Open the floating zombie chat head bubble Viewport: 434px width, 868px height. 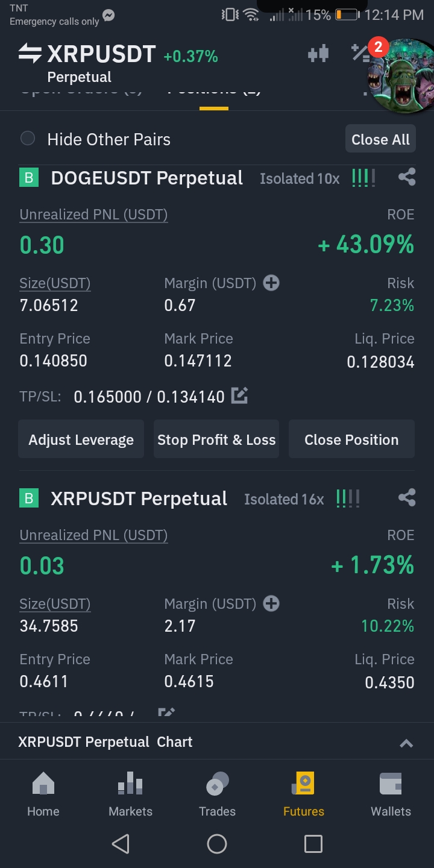[401, 75]
